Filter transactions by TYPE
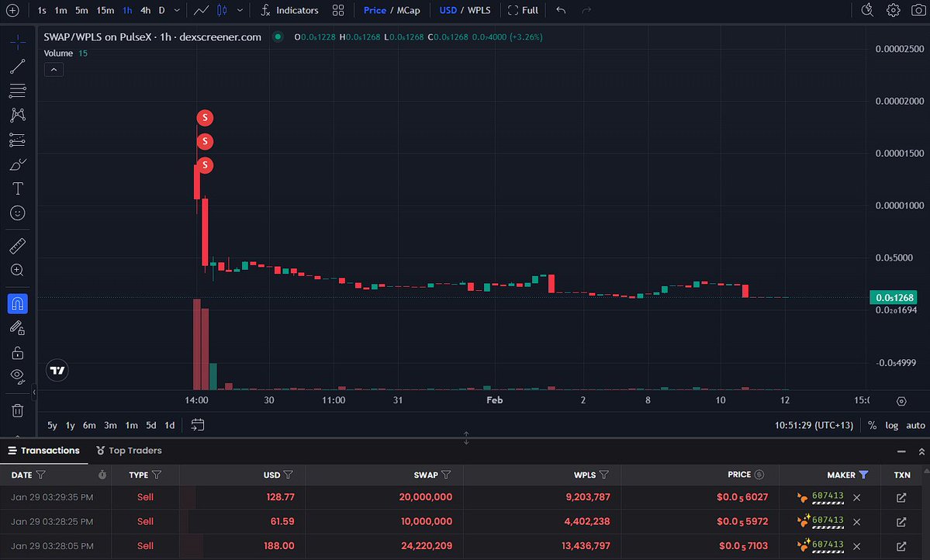The image size is (930, 560). tap(157, 475)
